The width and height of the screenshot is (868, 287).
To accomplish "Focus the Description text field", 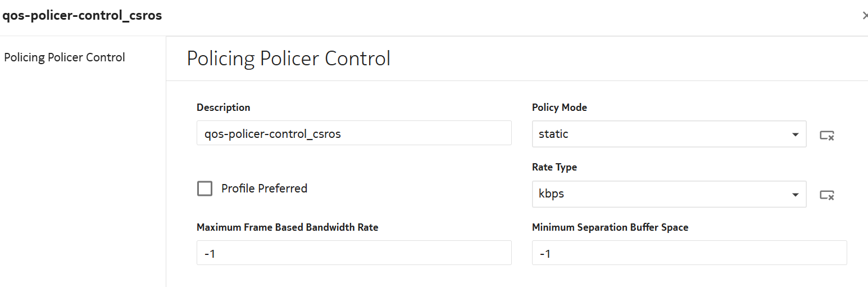I will click(354, 134).
